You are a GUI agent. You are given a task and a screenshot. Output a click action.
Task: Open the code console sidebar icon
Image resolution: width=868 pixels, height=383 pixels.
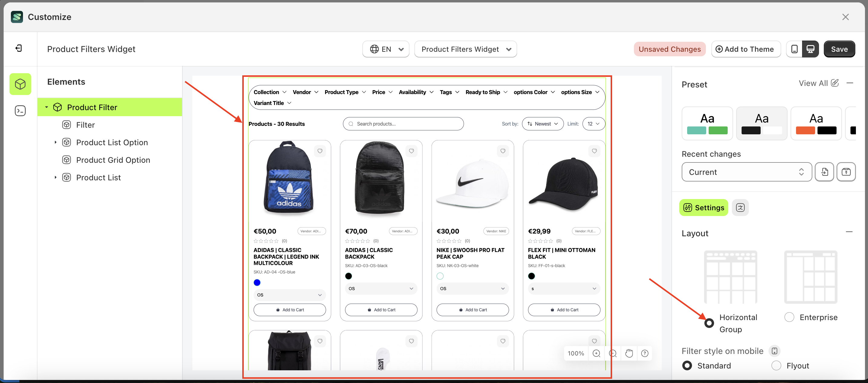[x=20, y=111]
